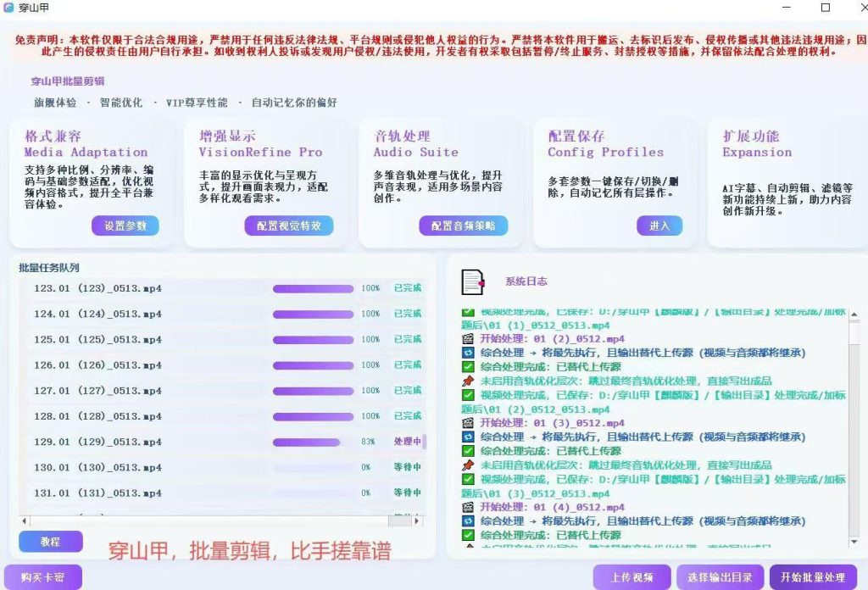Click the 自动记忆你的偏好 tagline text
The width and height of the screenshot is (868, 590).
click(x=294, y=103)
